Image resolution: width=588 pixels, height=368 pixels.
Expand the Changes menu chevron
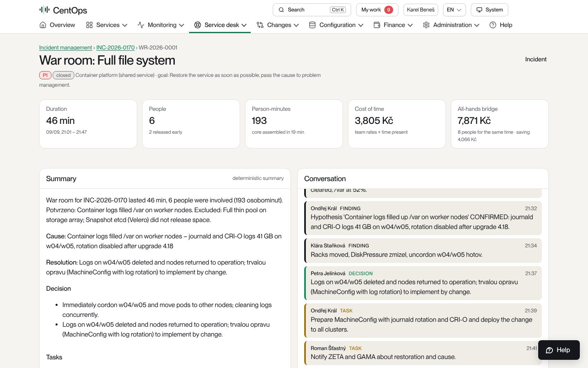[x=296, y=25]
